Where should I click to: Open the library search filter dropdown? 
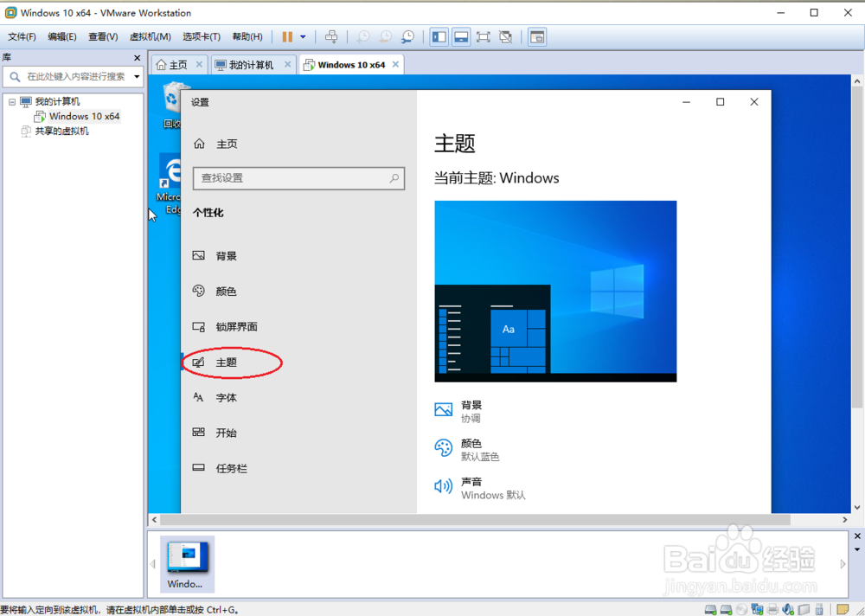tap(137, 77)
